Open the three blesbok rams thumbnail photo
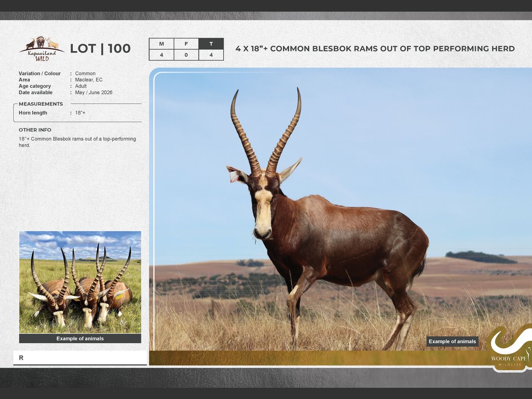This screenshot has width=532, height=399. pyautogui.click(x=80, y=282)
